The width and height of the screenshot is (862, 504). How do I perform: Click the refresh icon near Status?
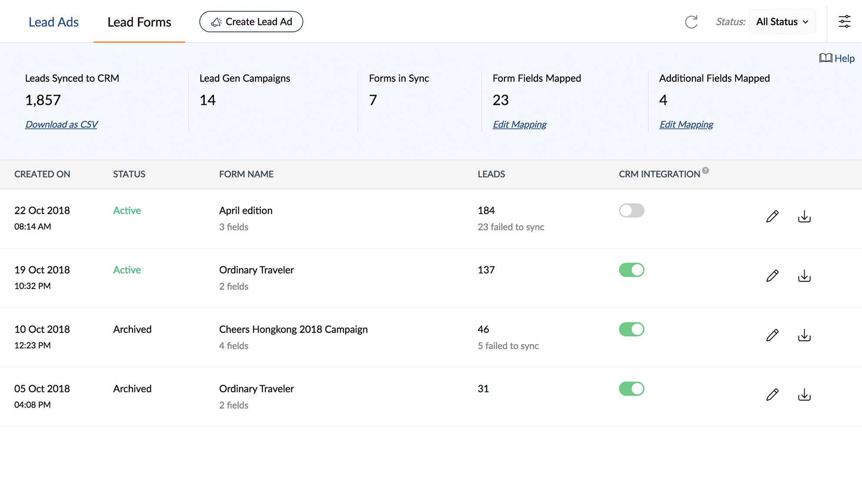point(691,22)
